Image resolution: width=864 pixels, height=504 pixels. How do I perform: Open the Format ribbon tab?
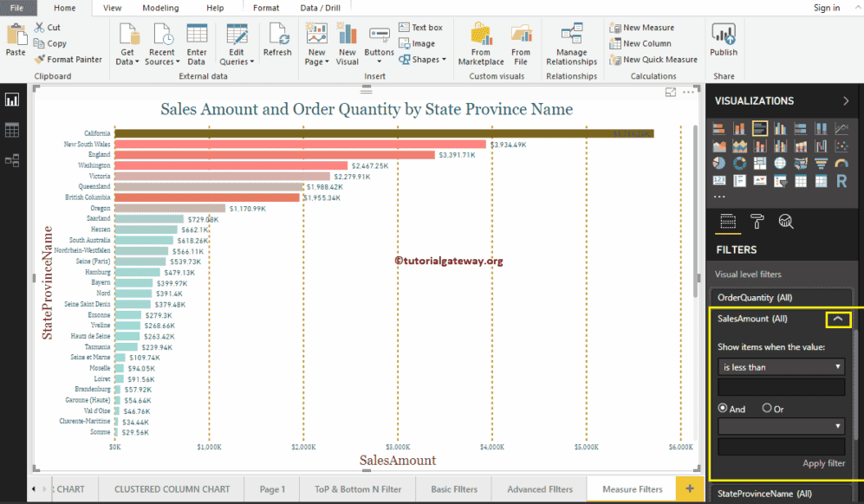[266, 8]
